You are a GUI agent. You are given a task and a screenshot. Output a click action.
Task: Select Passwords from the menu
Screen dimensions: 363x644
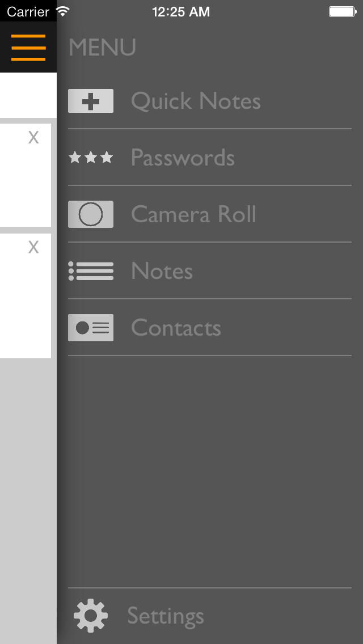183,158
